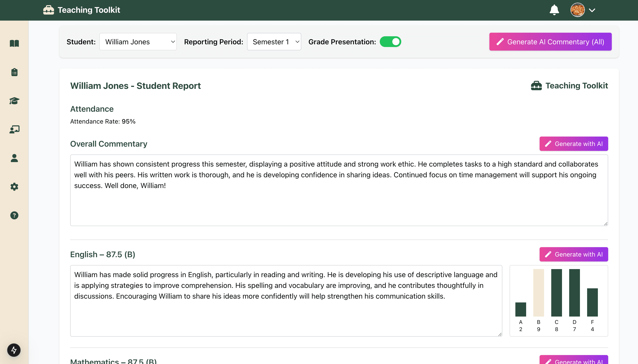638x364 pixels.
Task: Change the Reporting Period from Semester 1
Action: tap(274, 41)
